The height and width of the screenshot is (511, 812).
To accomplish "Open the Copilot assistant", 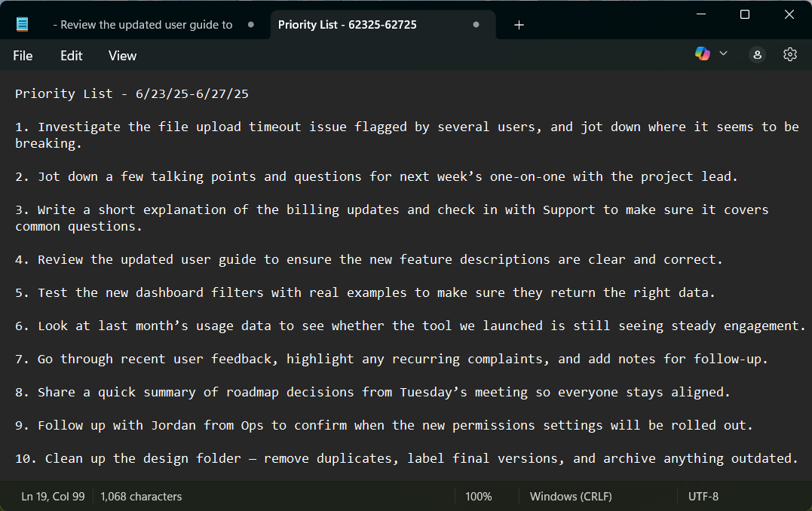I will (702, 54).
